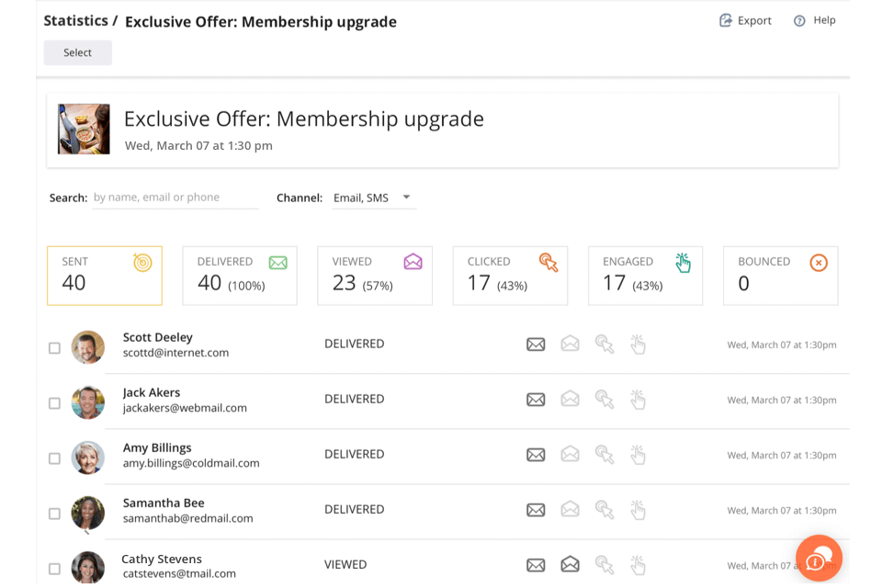Click Cathy Stevens' engaged hand icon
The image size is (882, 588).
pyautogui.click(x=638, y=564)
